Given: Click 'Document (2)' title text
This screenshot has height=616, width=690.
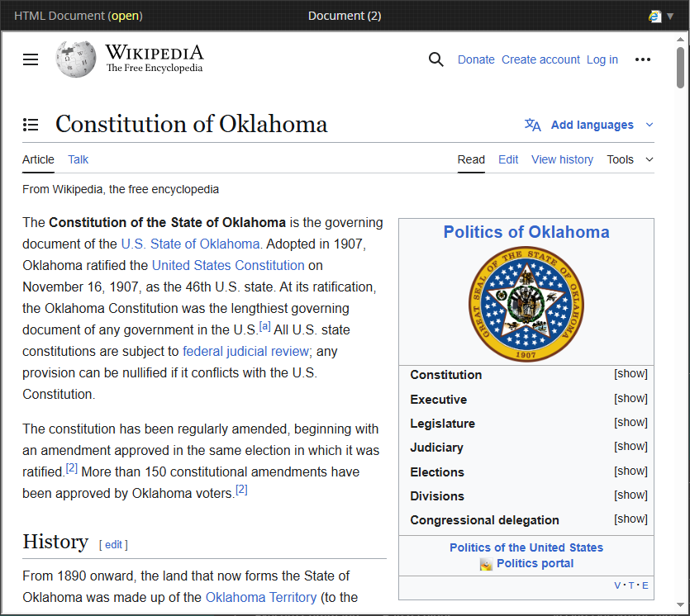Looking at the screenshot, I should (x=345, y=16).
